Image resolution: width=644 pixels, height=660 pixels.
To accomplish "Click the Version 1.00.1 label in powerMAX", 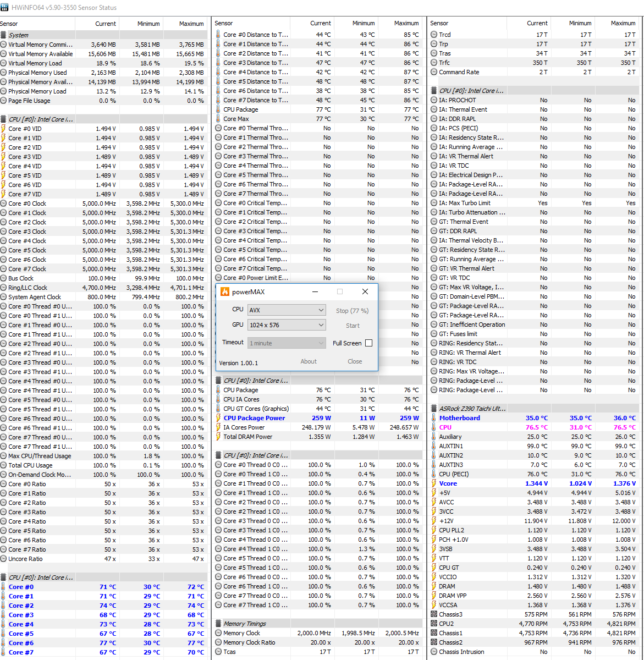I will tap(238, 363).
